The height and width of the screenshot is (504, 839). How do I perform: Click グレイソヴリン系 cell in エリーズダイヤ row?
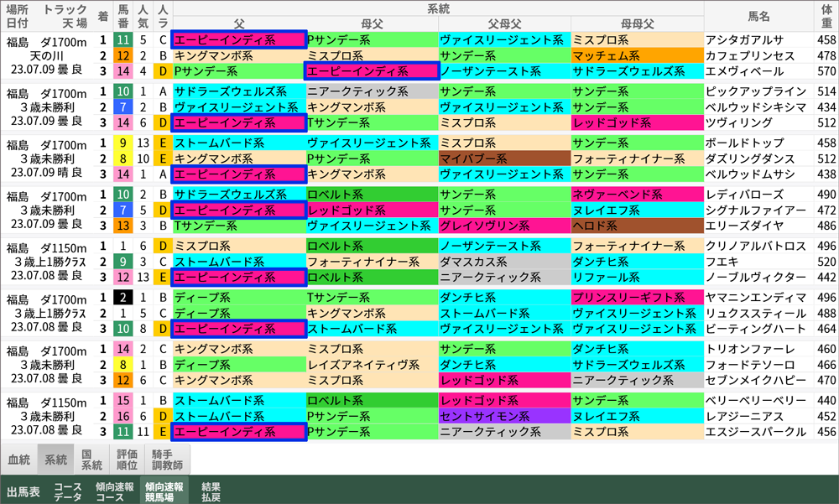coord(504,226)
